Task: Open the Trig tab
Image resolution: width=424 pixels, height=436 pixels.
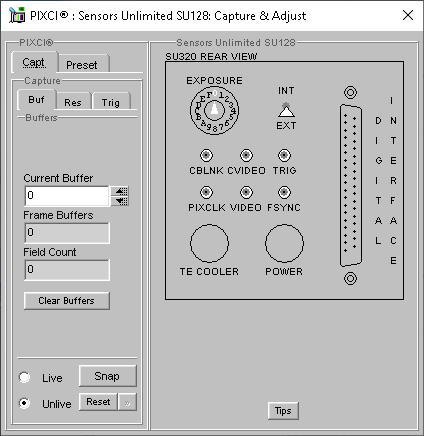Action: click(x=111, y=102)
